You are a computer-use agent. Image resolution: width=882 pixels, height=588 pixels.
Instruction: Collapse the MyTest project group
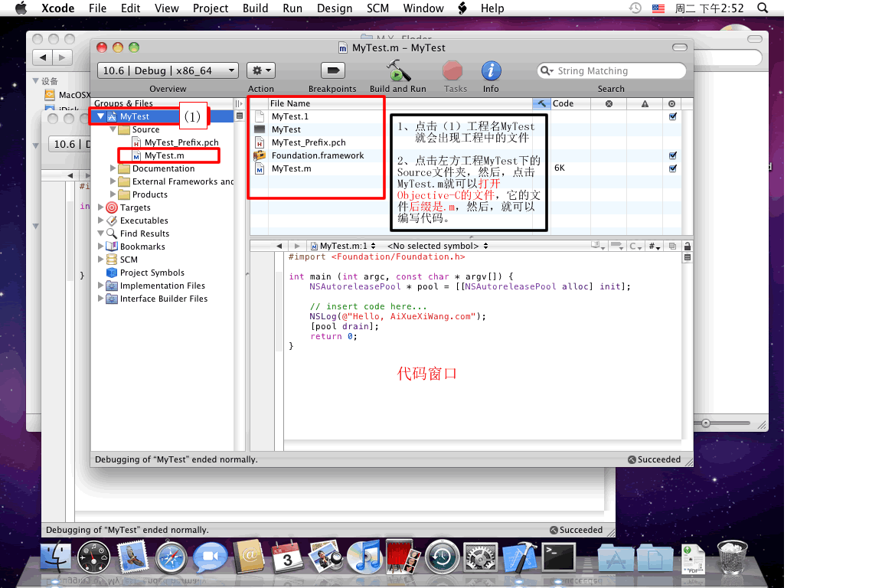point(101,116)
